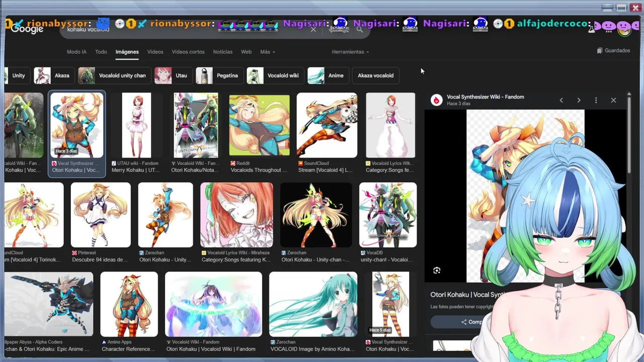
Task: Select the Pegatina filter chip
Action: click(x=219, y=75)
